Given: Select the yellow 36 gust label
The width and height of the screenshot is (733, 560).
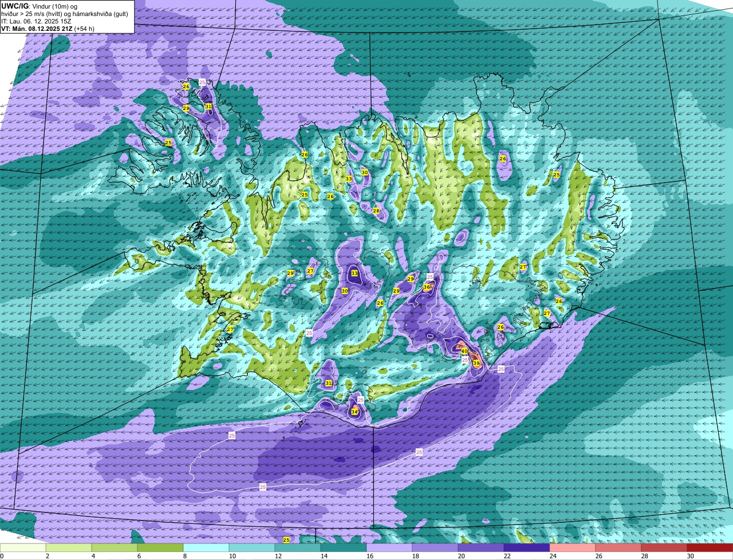Looking at the screenshot, I should pyautogui.click(x=427, y=287).
